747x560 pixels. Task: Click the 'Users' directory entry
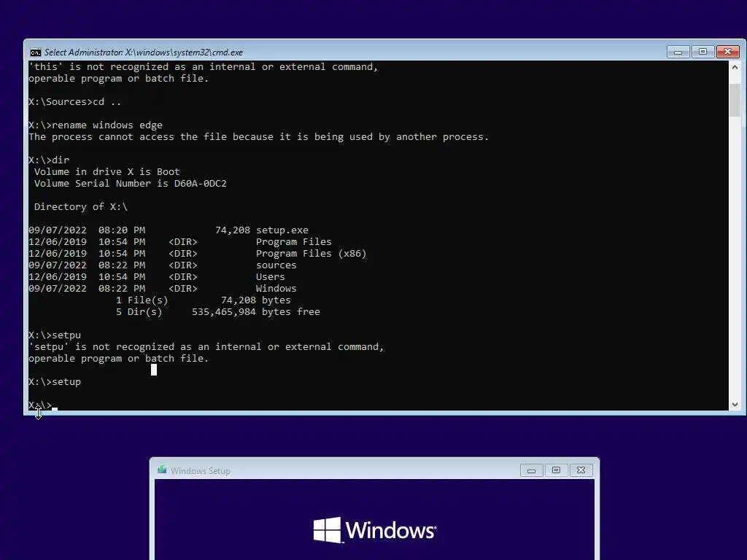coord(270,276)
